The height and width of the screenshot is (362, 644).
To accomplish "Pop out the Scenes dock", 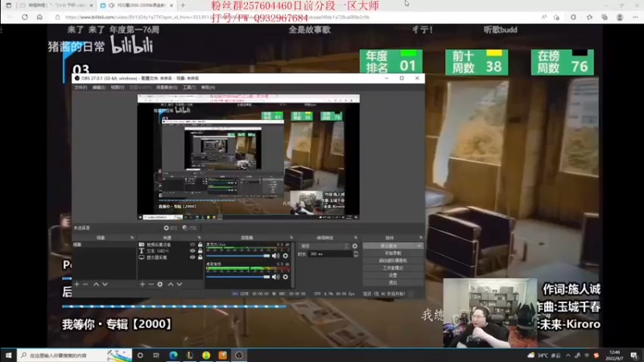I will point(132,237).
